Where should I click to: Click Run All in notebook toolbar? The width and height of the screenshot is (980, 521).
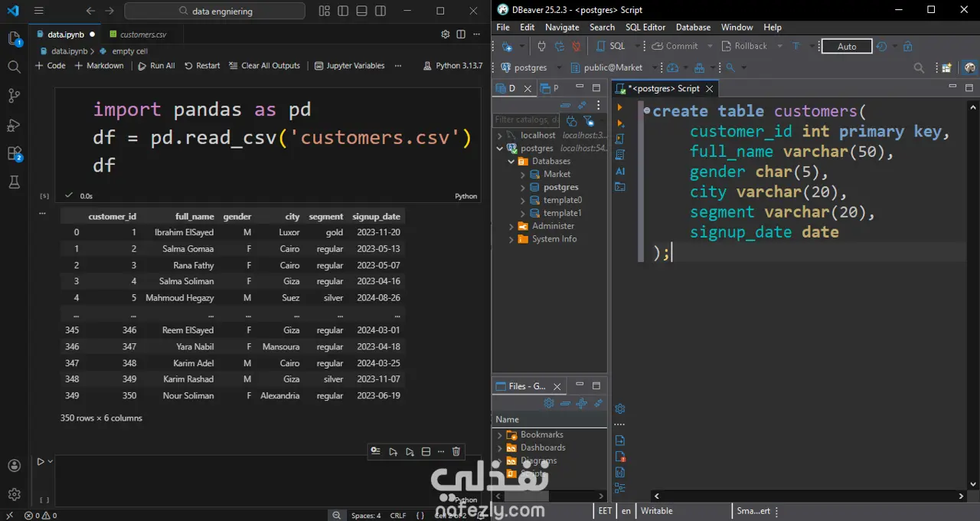point(156,66)
